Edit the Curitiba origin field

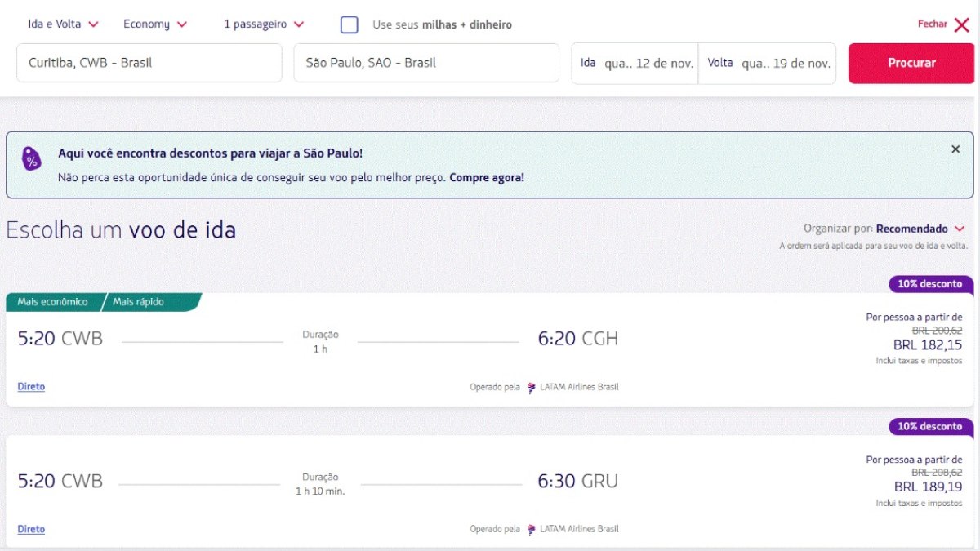pyautogui.click(x=149, y=62)
